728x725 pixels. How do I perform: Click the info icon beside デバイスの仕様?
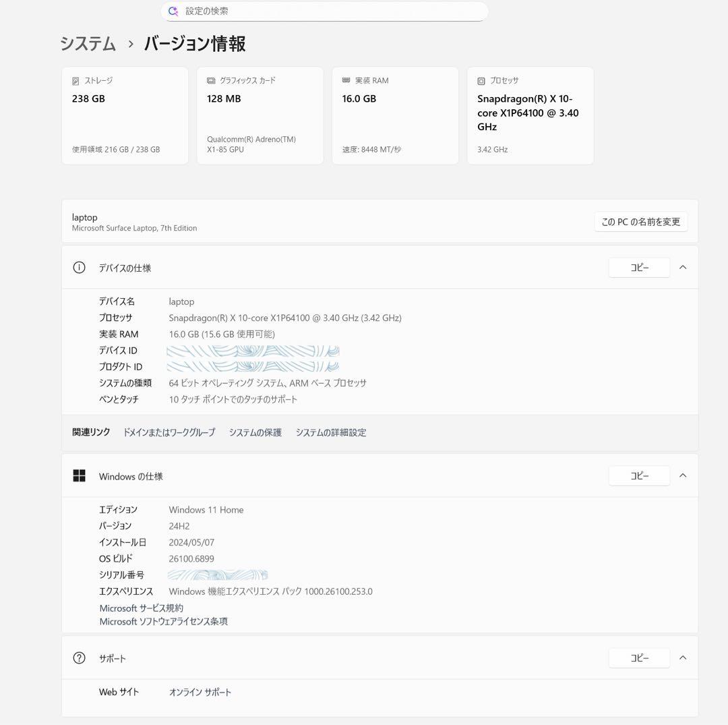coord(80,268)
